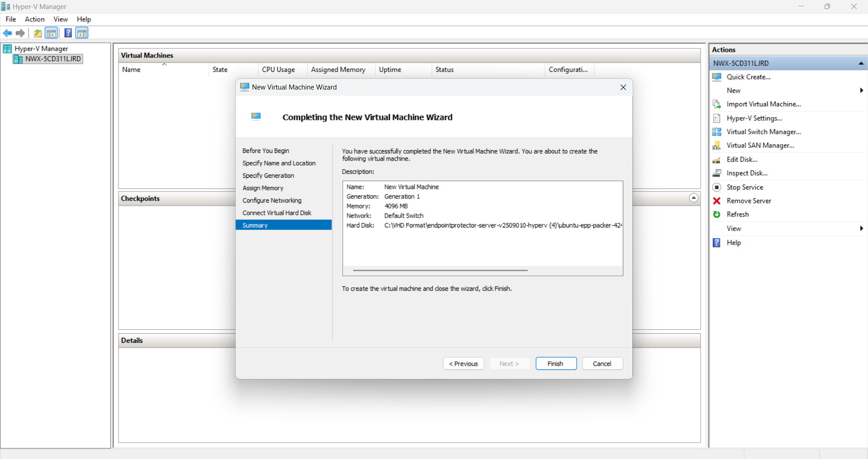Open the Action menu

pos(34,19)
